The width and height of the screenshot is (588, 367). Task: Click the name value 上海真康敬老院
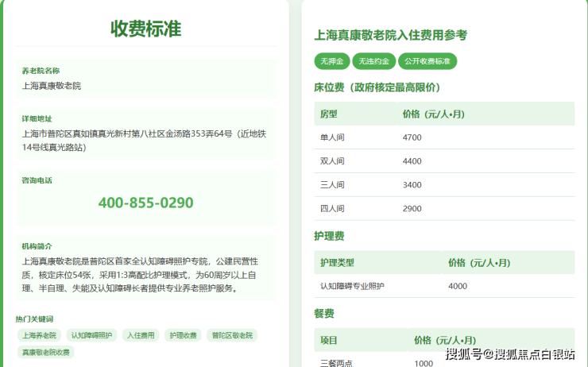point(52,86)
